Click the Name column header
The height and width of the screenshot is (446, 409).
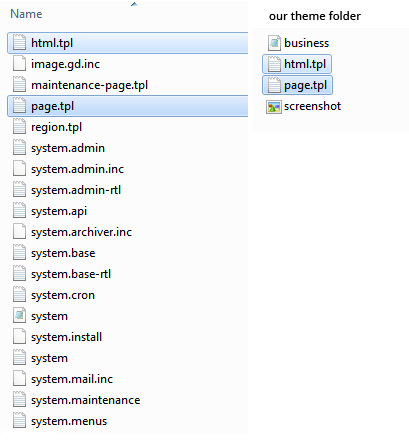click(26, 14)
